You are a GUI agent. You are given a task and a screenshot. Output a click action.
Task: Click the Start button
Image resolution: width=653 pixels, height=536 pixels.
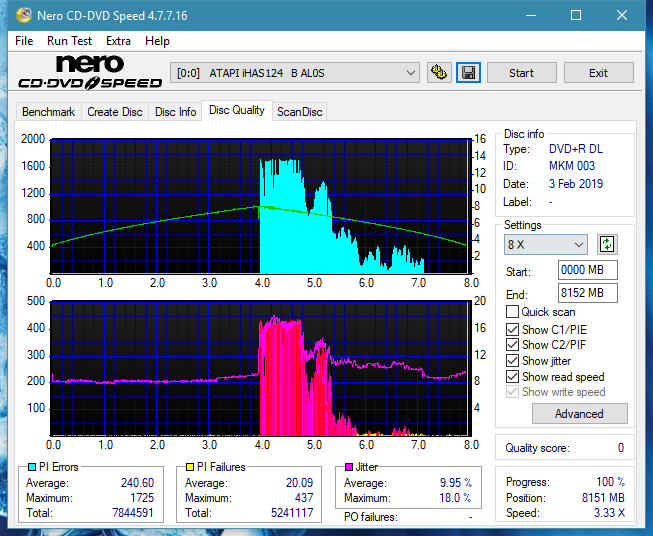tap(521, 73)
